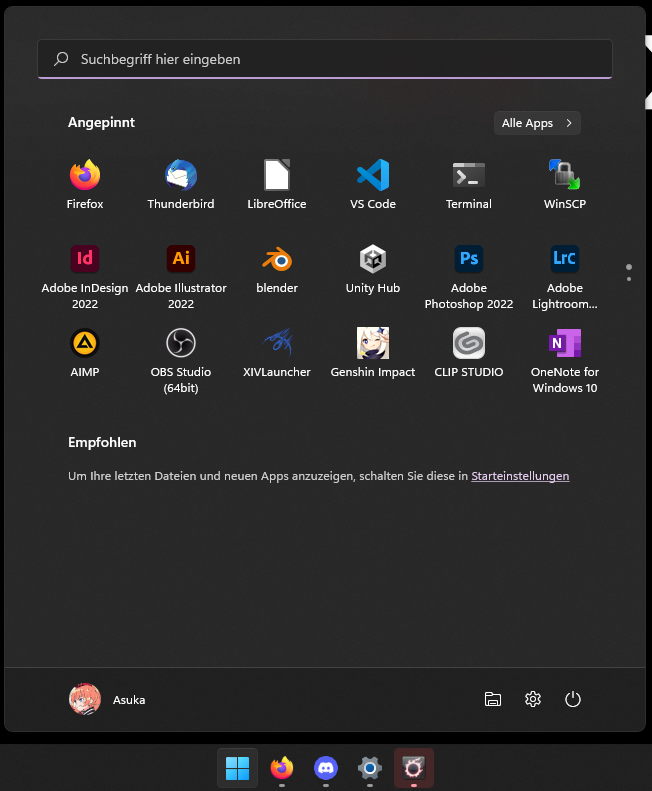Switch to Firefox in the taskbar
The image size is (652, 791).
click(x=282, y=768)
